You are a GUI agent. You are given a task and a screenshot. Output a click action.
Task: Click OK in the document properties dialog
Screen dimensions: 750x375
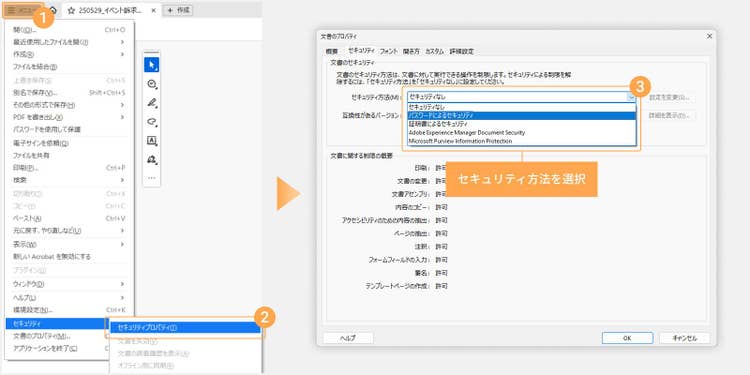tap(628, 338)
